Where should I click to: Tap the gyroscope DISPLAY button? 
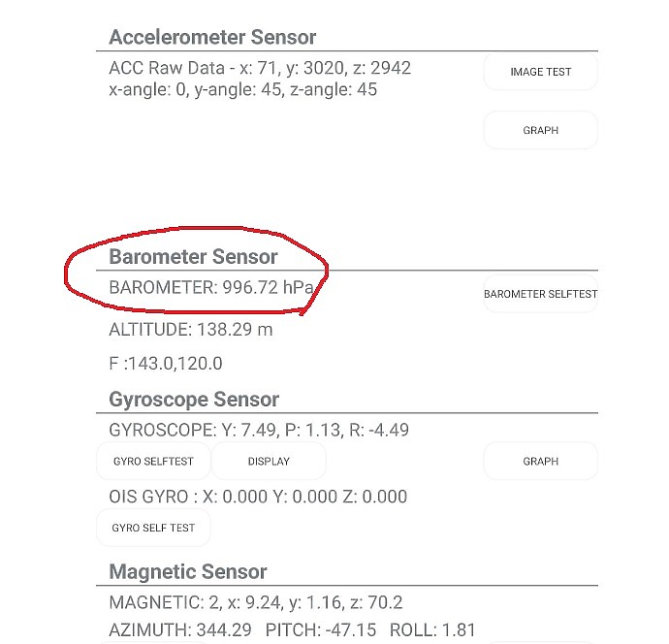(269, 462)
